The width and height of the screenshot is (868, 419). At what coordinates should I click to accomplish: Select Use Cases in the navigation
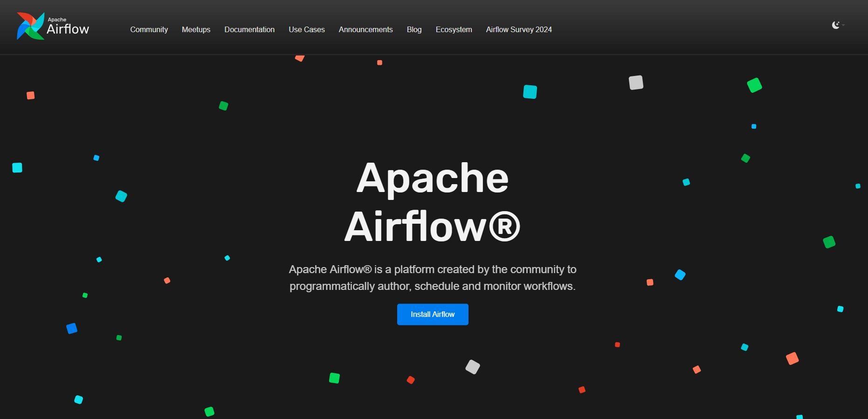point(306,29)
